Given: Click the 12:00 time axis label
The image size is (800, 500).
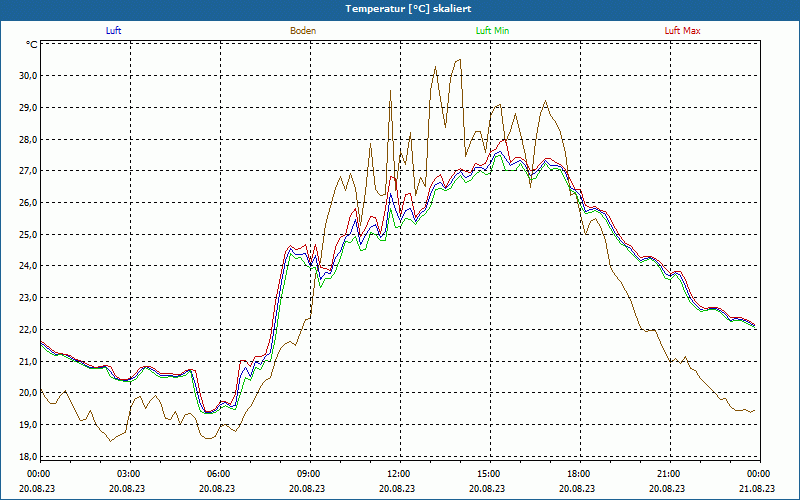Looking at the screenshot, I should (398, 474).
